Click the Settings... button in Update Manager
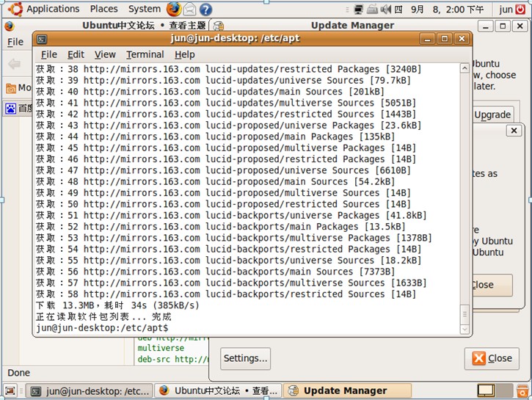532x400 pixels. coord(245,358)
